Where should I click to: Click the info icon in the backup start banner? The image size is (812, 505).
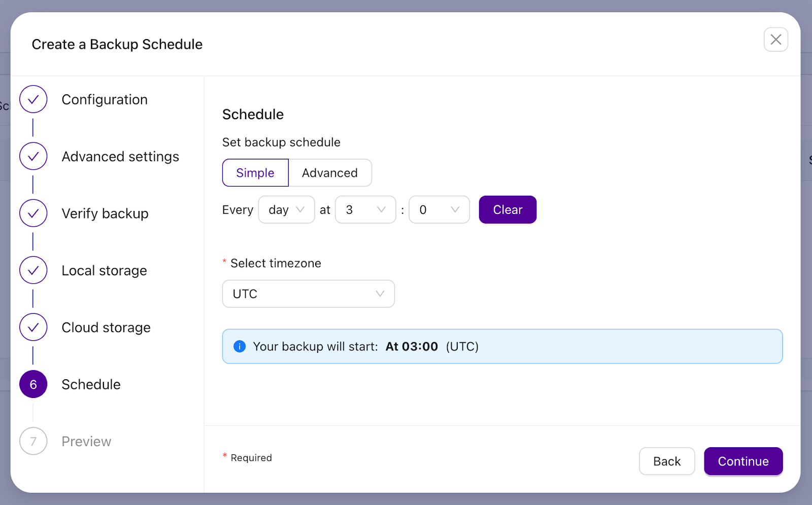(239, 346)
